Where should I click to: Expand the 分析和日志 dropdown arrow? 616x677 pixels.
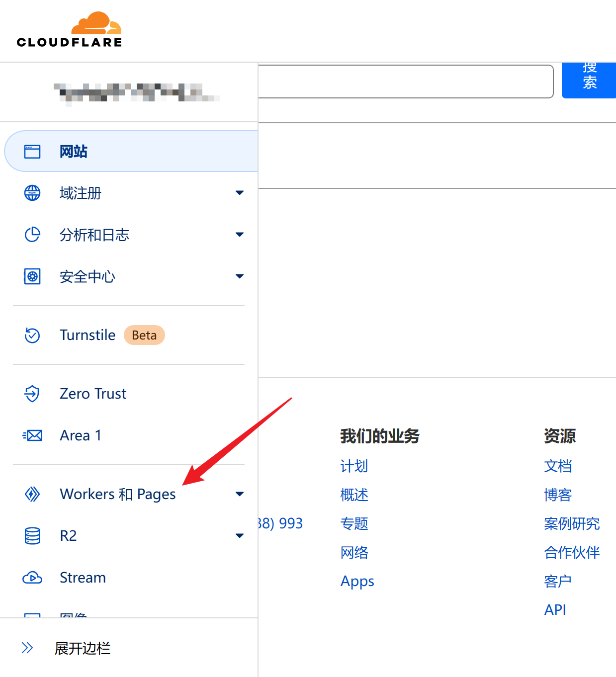[240, 235]
